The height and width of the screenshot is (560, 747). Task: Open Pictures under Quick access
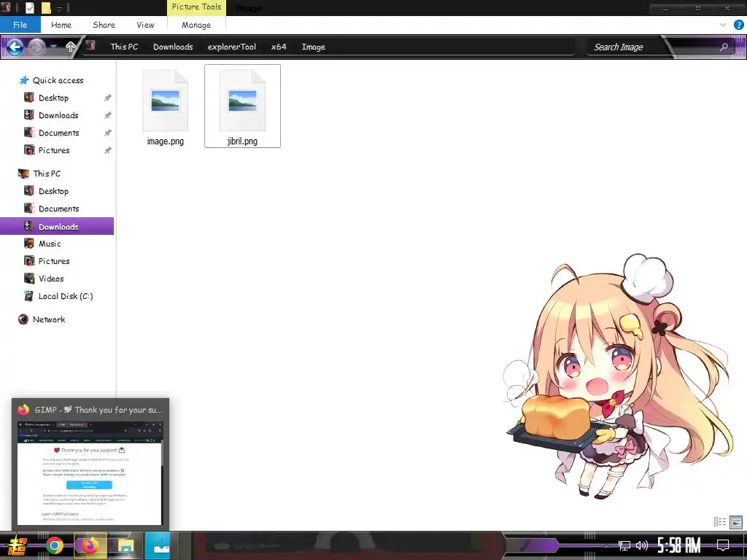[x=54, y=150]
